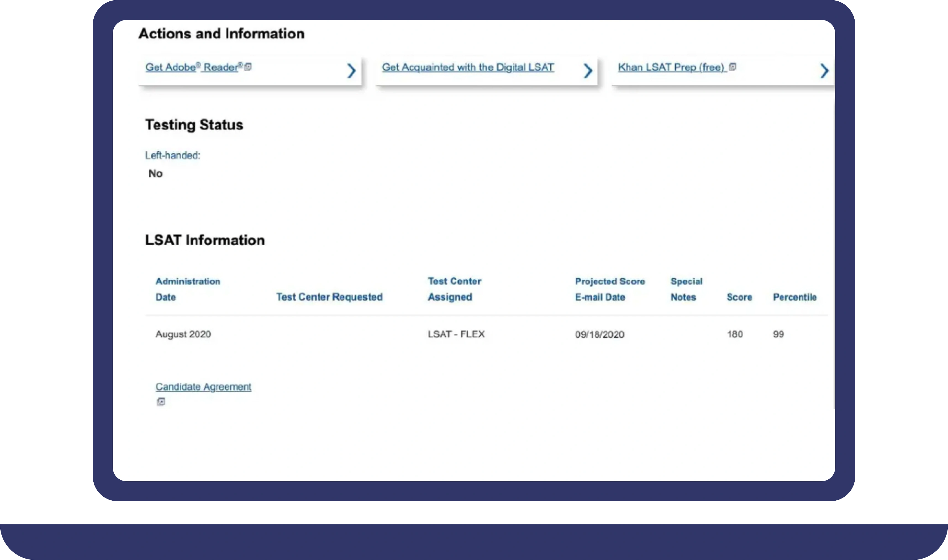Image resolution: width=948 pixels, height=560 pixels.
Task: Click the Special Notes column header
Action: pyautogui.click(x=686, y=289)
